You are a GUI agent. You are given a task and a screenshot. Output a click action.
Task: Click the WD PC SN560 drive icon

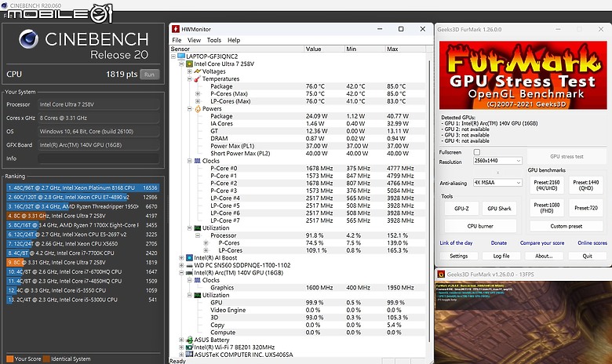[189, 265]
